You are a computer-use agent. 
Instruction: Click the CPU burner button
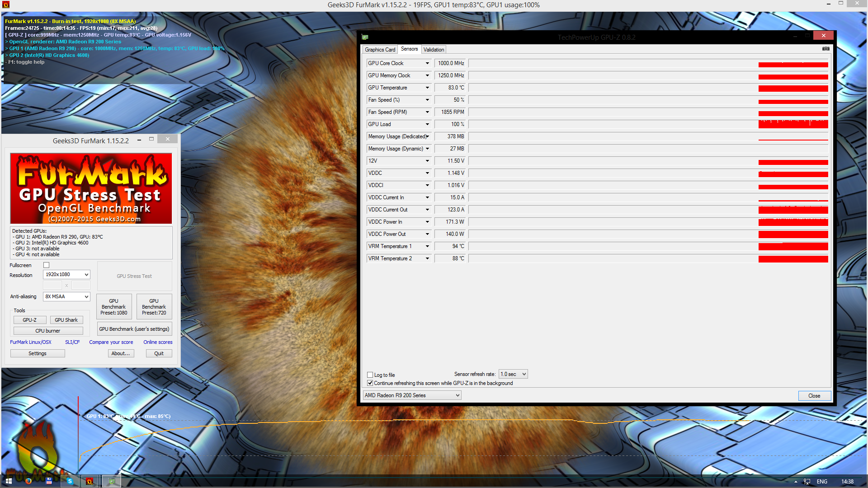(48, 331)
